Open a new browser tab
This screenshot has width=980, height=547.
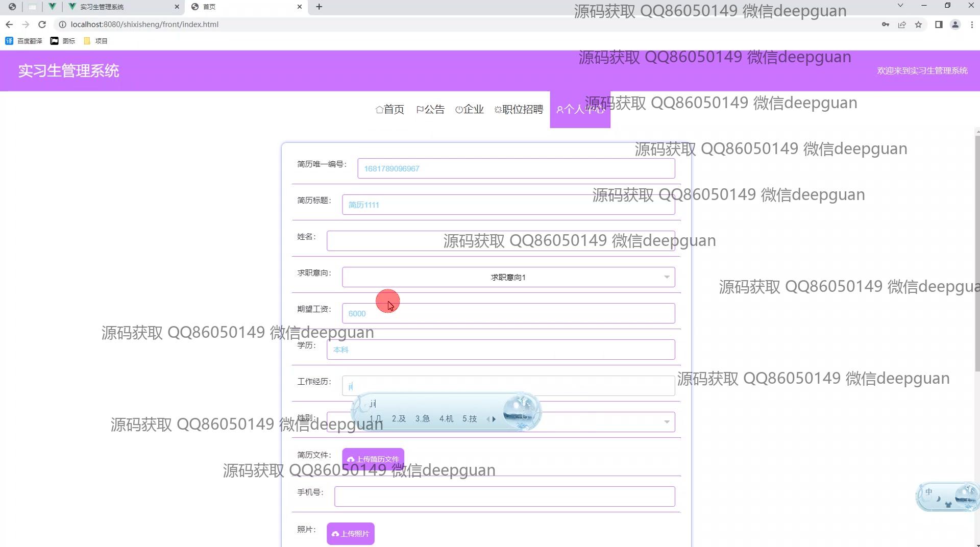tap(319, 7)
